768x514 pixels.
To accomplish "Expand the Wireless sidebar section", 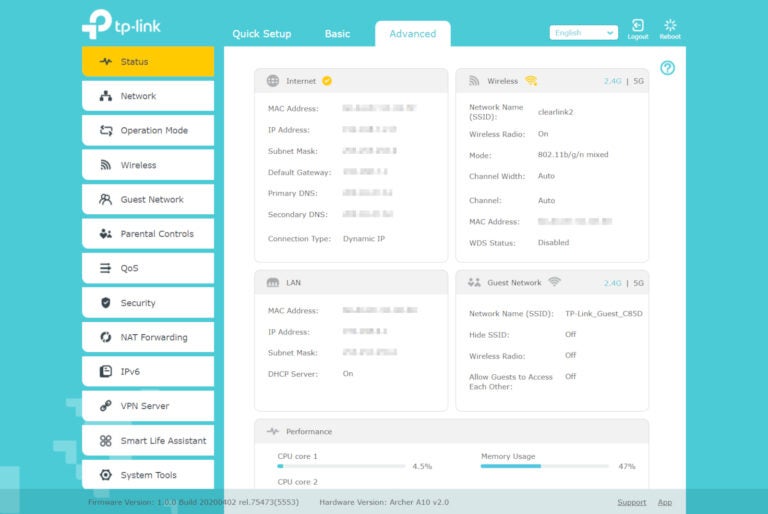I will pos(148,165).
